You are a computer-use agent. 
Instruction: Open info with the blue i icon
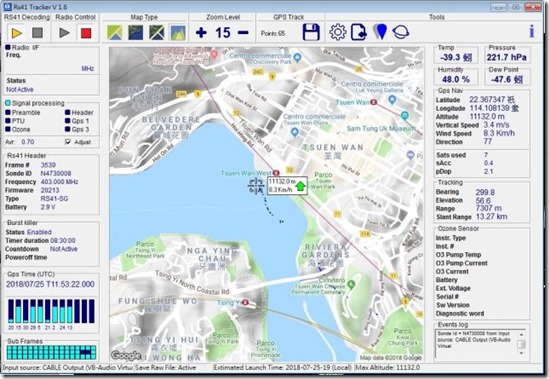tap(532, 32)
